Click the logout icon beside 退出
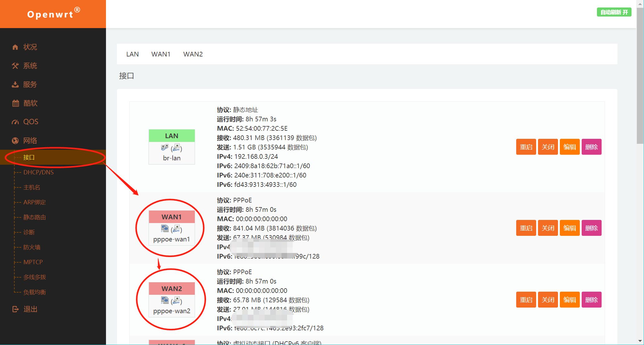The height and width of the screenshot is (345, 644). [15, 309]
